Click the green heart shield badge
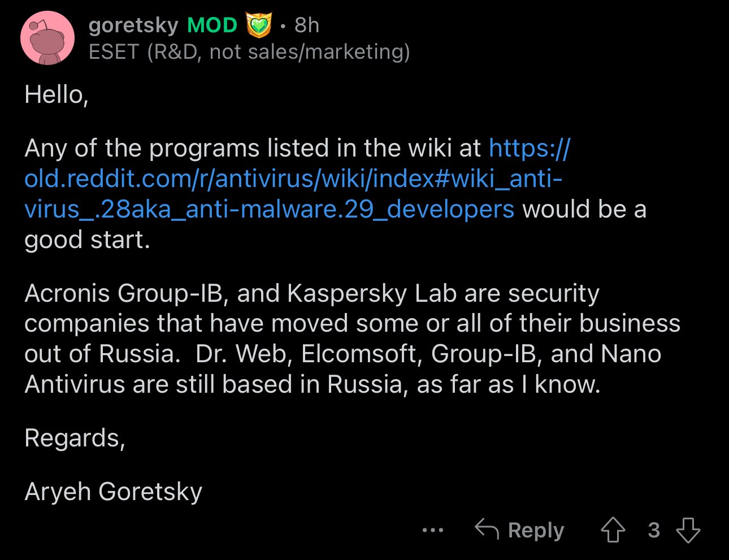729x560 pixels. tap(259, 25)
